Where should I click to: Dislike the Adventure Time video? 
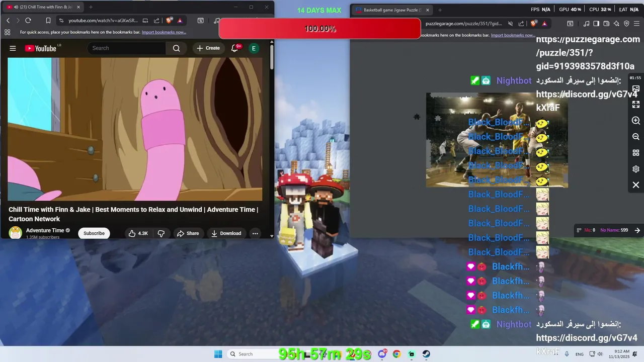click(x=161, y=233)
